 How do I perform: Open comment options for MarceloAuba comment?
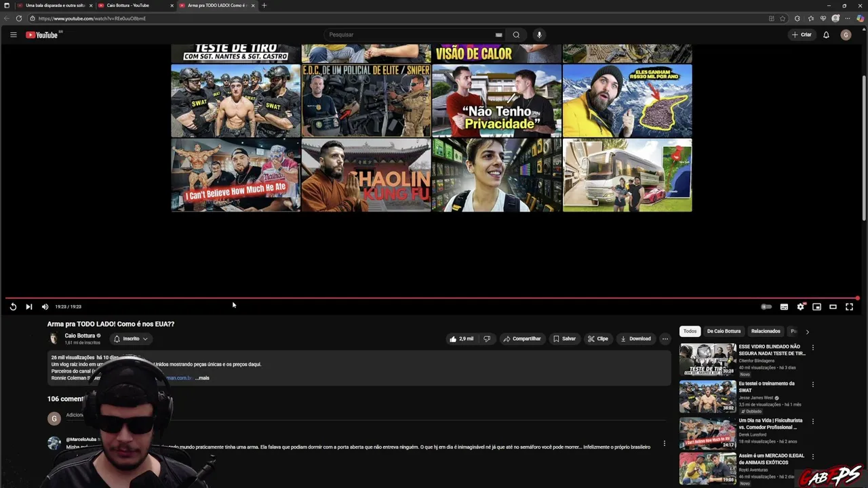click(664, 444)
